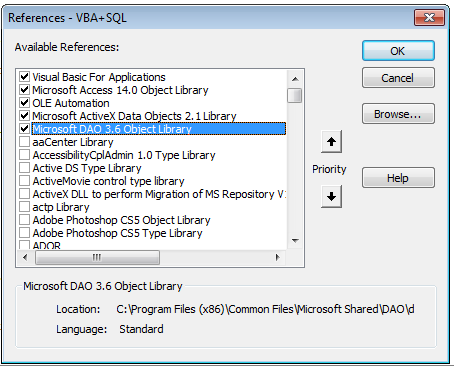454x367 pixels.
Task: Check Adobe Photoshop CS5 Type Library checkbox
Action: [x=24, y=233]
